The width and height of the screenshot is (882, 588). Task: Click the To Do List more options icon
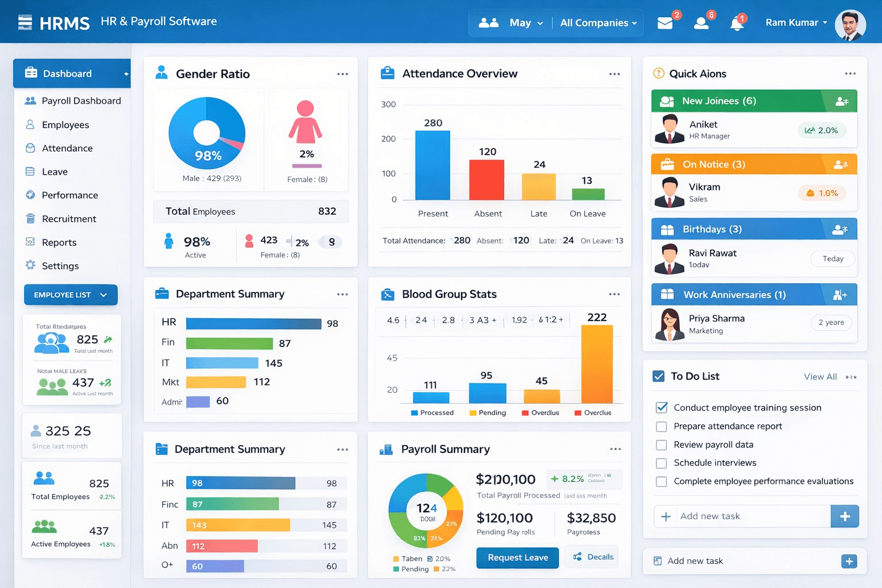(x=851, y=377)
